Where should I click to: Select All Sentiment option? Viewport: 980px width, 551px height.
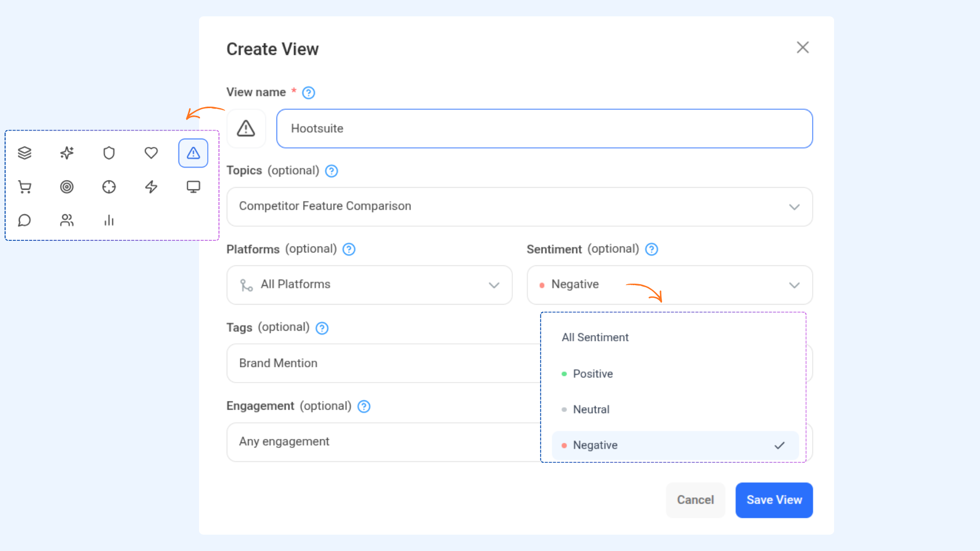point(675,338)
